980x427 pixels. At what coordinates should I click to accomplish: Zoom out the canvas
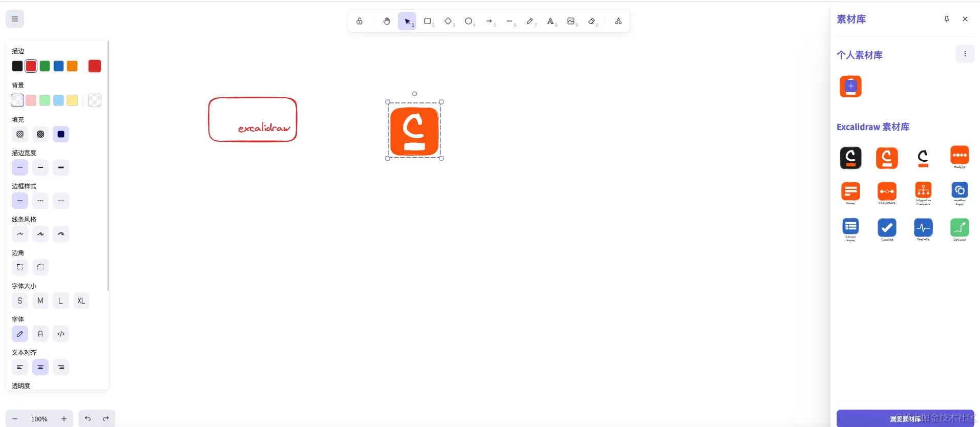[15, 419]
